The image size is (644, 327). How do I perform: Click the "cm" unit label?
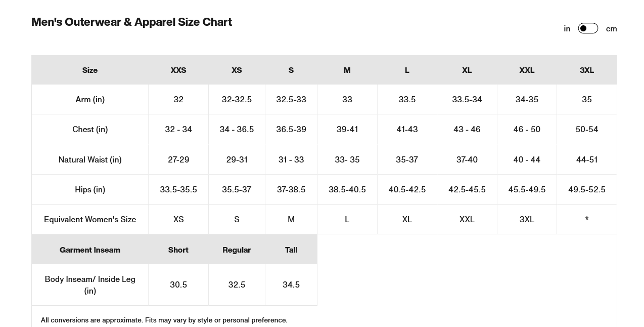(611, 29)
